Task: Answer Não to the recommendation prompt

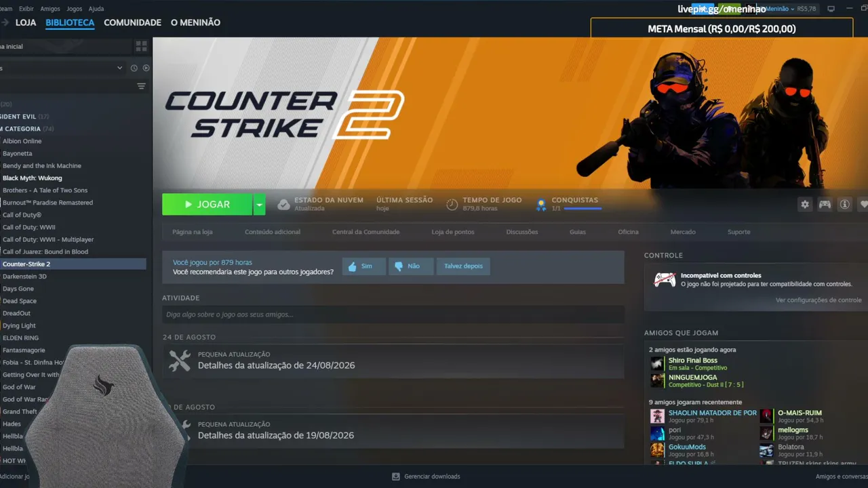Action: click(x=411, y=266)
